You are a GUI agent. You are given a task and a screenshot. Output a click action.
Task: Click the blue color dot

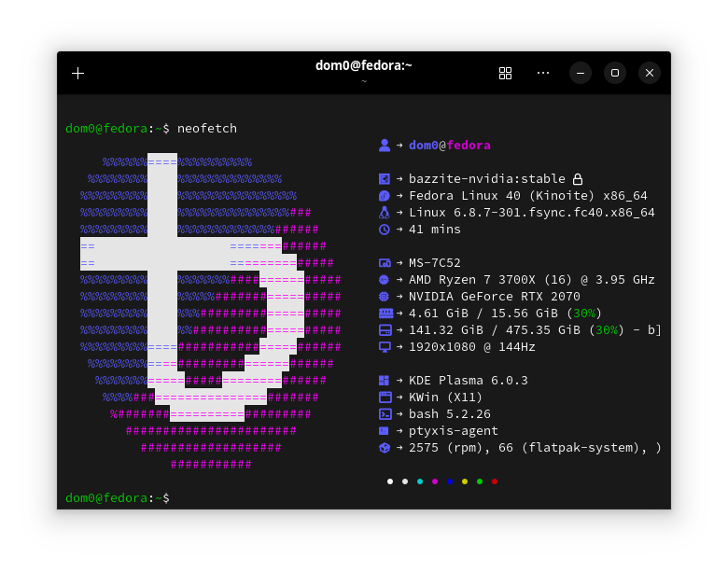450,481
